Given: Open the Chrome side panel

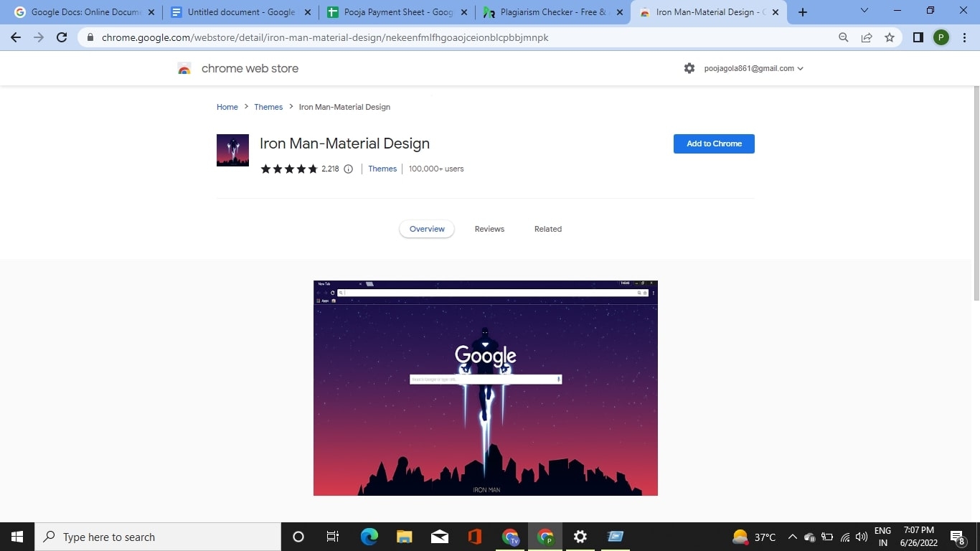Looking at the screenshot, I should tap(918, 37).
